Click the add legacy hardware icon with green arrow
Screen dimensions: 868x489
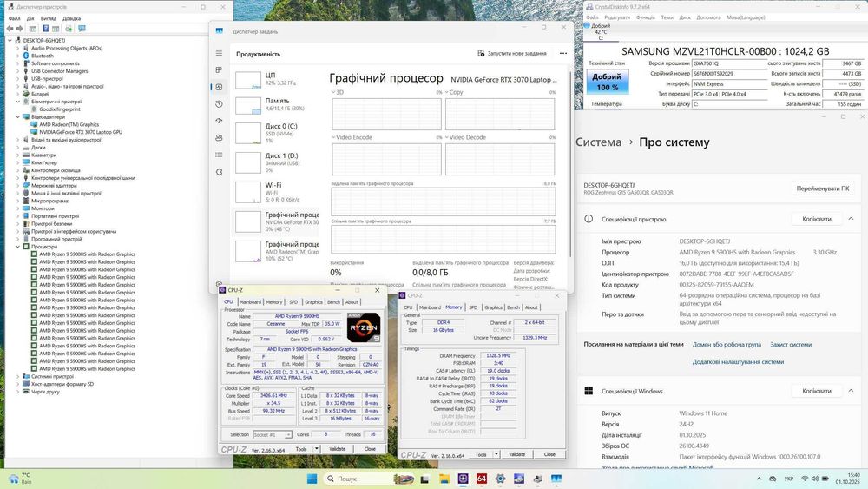(69, 29)
